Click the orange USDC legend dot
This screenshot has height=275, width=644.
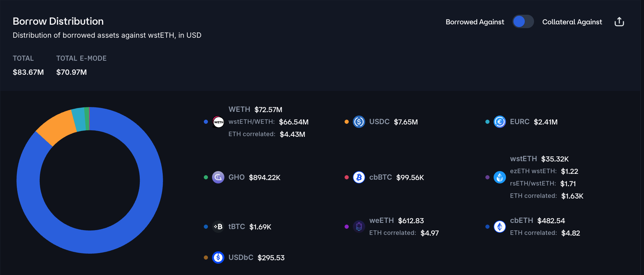click(347, 122)
